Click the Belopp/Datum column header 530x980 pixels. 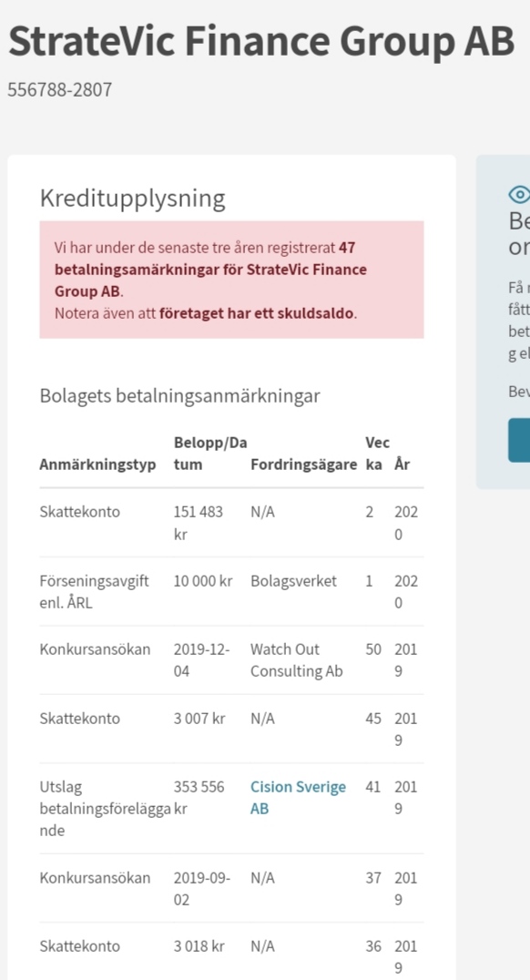tap(210, 454)
